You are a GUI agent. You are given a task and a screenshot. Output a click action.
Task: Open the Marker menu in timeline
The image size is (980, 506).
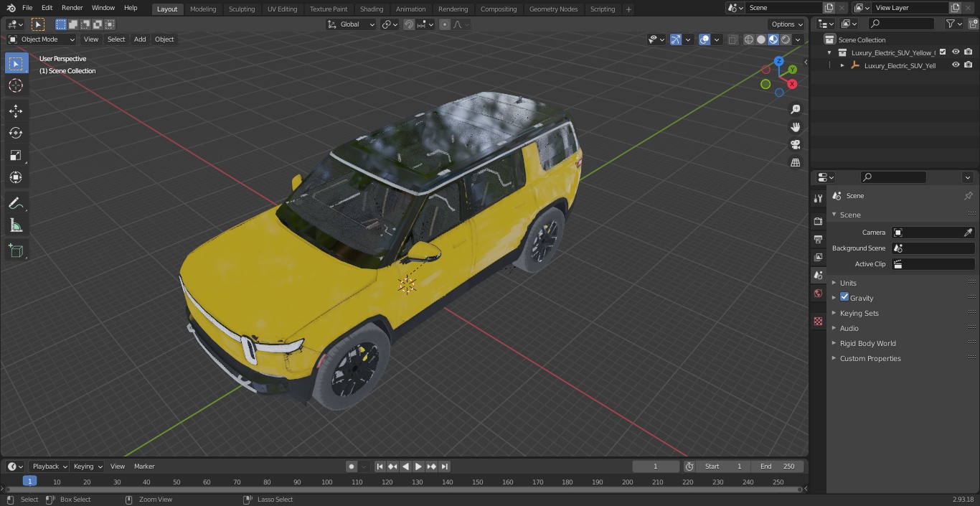pos(144,467)
